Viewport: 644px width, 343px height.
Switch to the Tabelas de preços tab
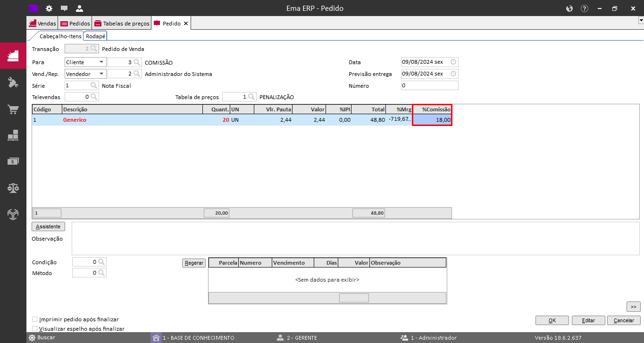pos(122,23)
